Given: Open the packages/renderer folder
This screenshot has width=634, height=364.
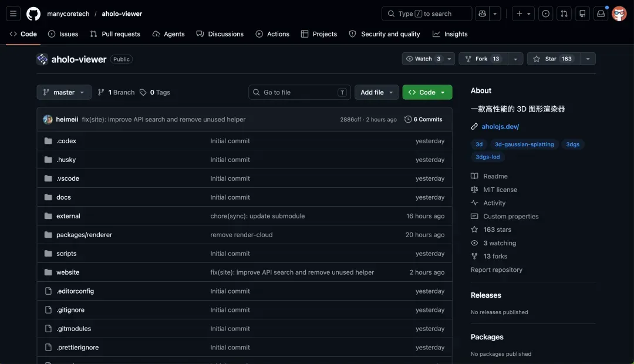Looking at the screenshot, I should (x=84, y=235).
